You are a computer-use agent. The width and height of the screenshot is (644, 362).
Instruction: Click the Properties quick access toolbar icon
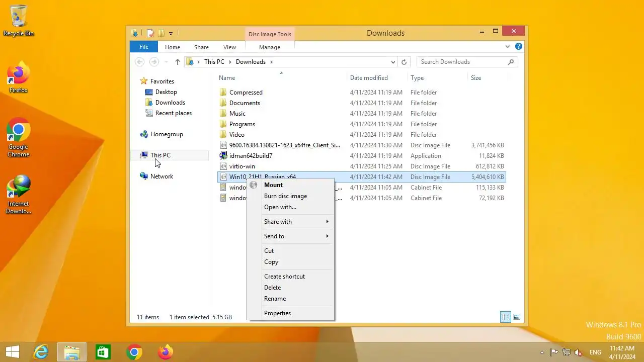coord(150,33)
